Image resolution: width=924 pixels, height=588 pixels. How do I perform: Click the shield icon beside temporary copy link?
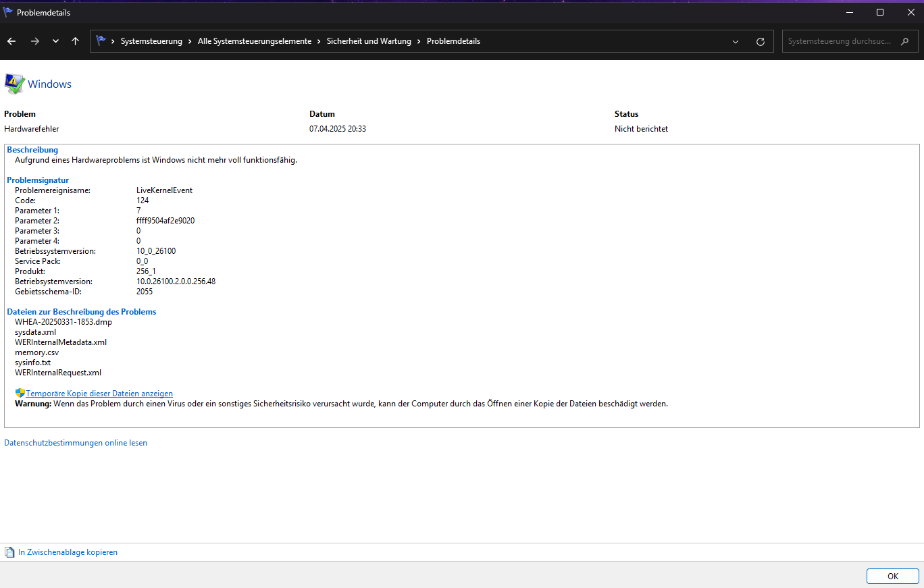pyautogui.click(x=20, y=393)
